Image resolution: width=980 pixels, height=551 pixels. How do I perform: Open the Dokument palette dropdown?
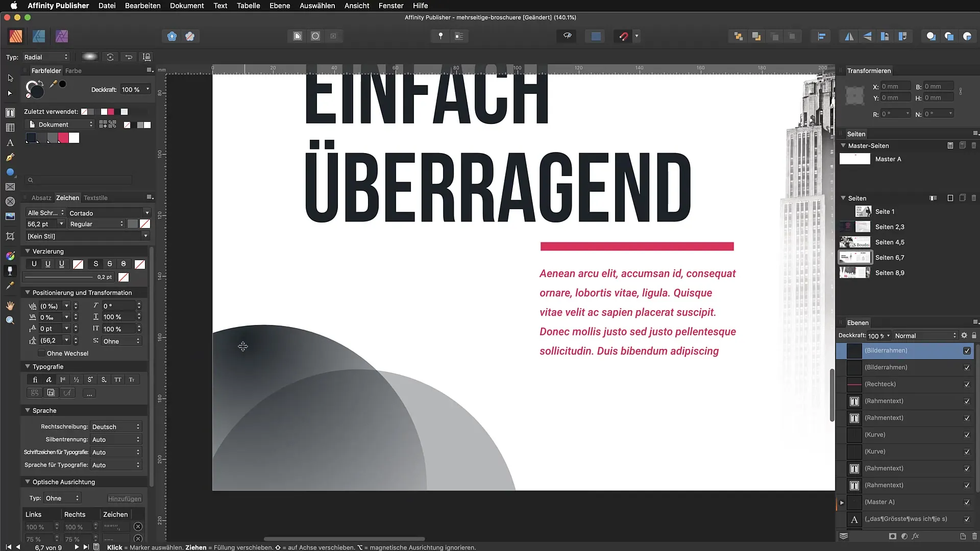click(59, 124)
